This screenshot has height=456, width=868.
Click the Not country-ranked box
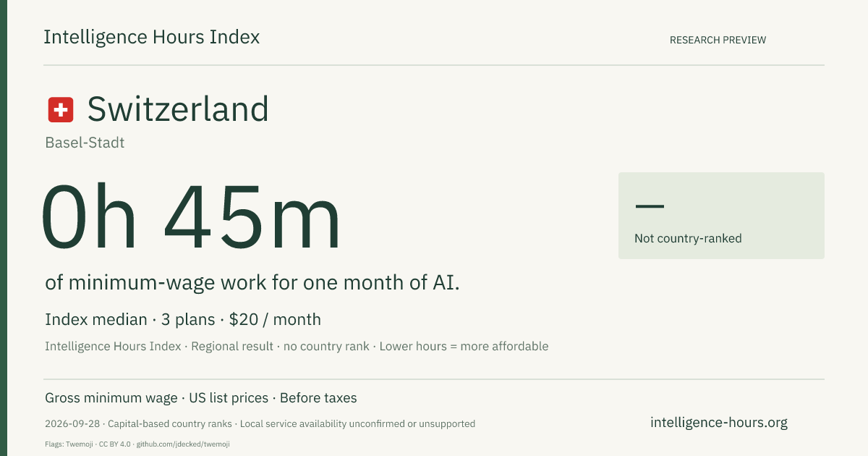click(721, 216)
